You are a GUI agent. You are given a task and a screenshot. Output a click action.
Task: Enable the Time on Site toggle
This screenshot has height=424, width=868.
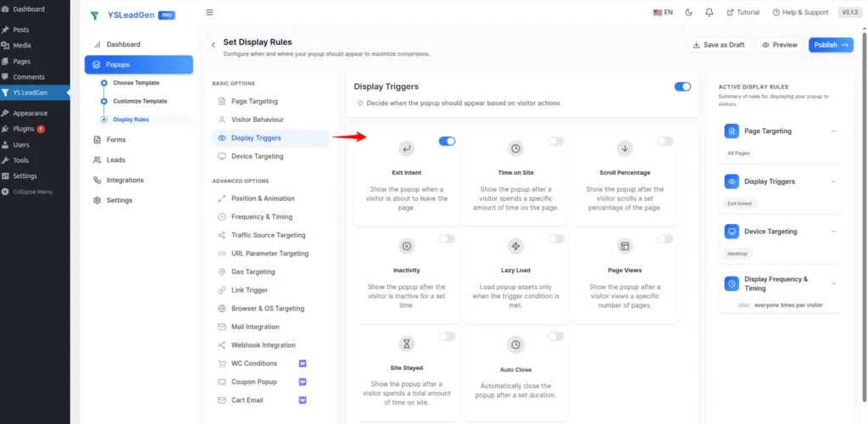(x=556, y=141)
